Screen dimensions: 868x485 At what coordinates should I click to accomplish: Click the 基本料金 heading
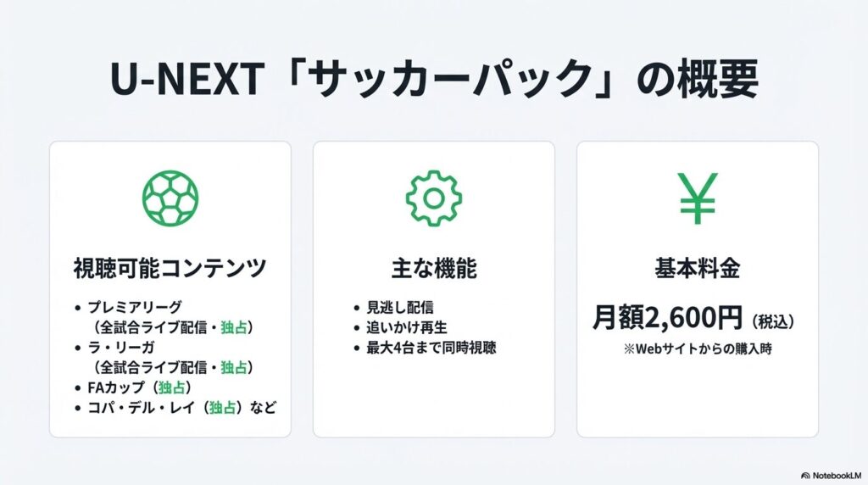coord(697,270)
